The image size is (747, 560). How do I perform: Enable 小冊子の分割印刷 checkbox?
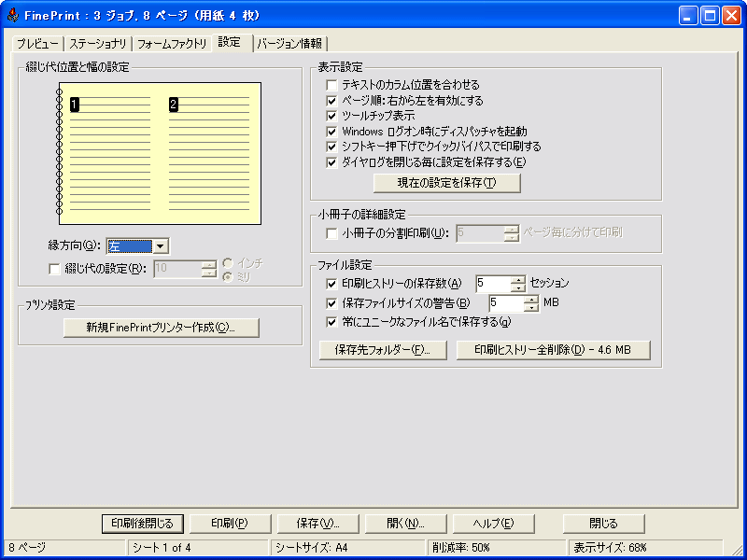331,233
